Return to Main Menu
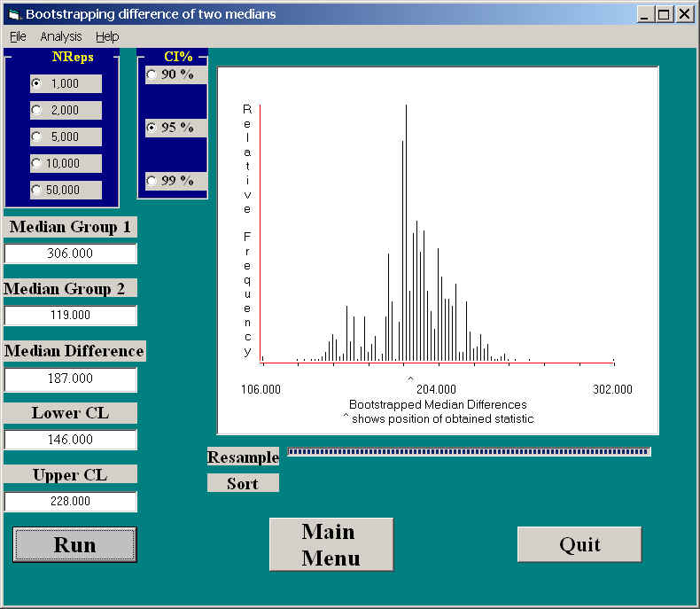This screenshot has height=609, width=700. 331,544
